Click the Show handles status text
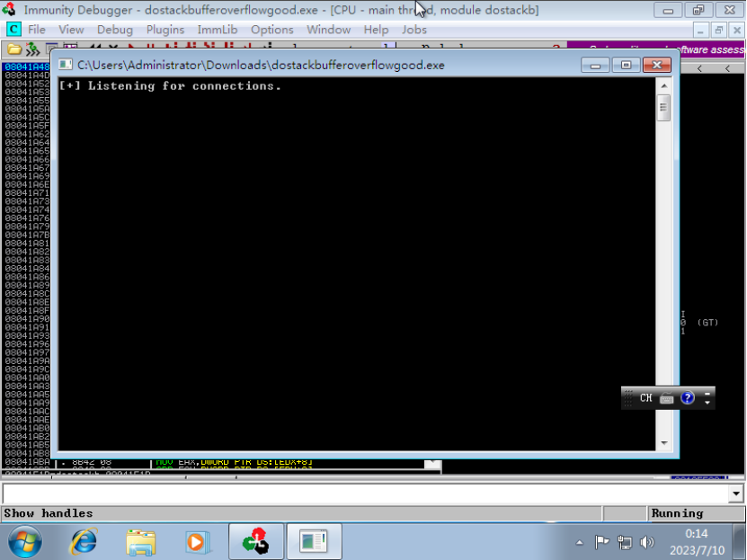 (x=49, y=513)
